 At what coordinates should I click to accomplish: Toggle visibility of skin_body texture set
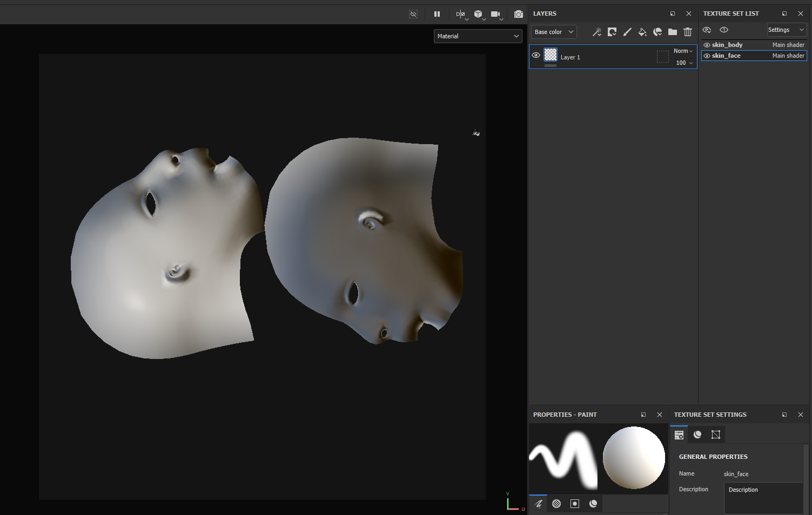(x=707, y=45)
